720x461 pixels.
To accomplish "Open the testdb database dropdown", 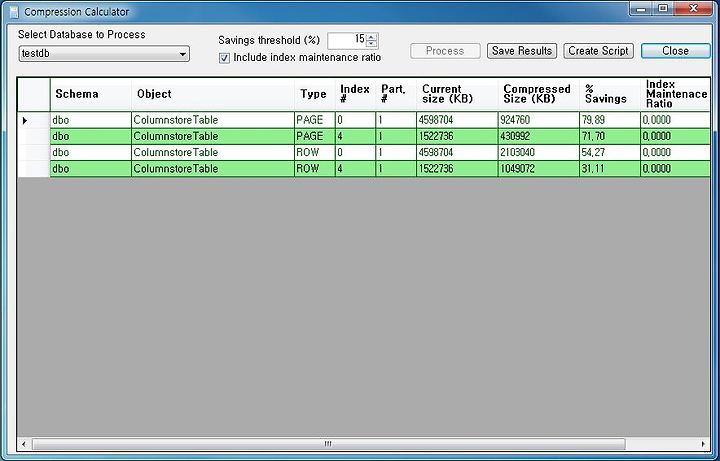I will 104,54.
